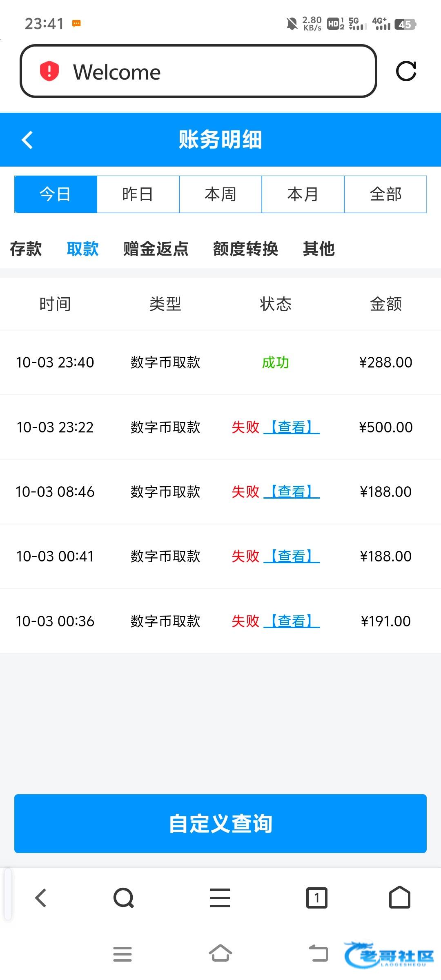Viewport: 441px width, 980px height.
Task: Click 自定义查询 button
Action: click(220, 824)
